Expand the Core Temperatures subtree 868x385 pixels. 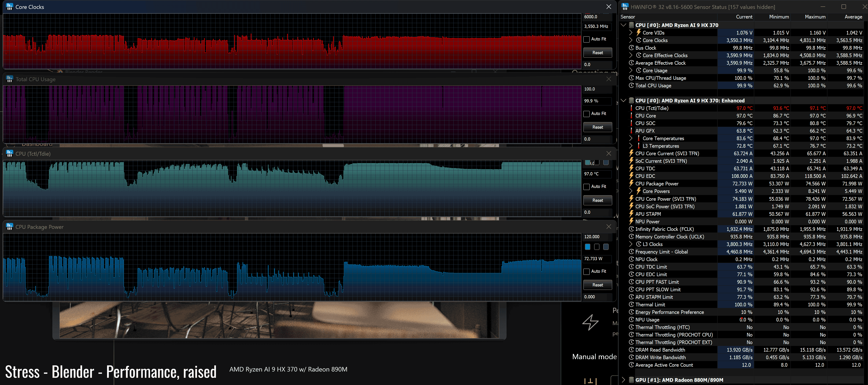click(631, 139)
